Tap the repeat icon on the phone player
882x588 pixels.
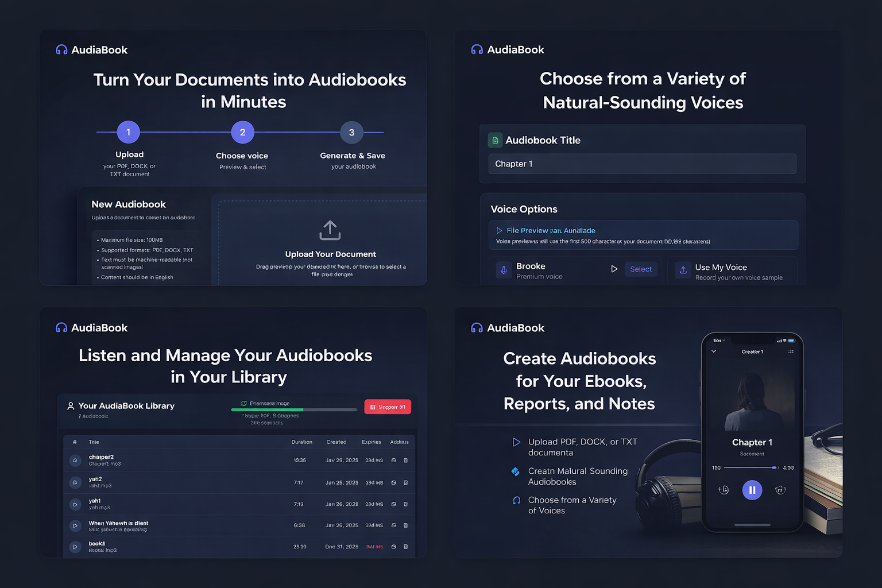point(781,490)
